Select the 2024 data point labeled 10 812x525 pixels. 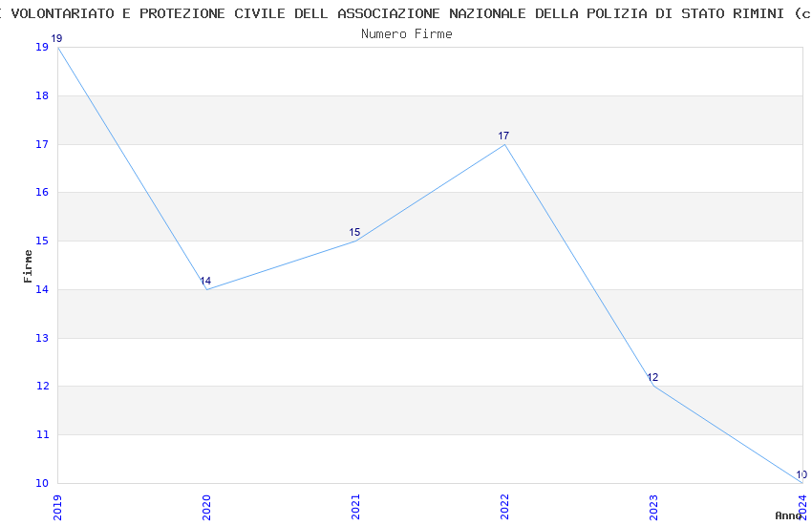[801, 482]
